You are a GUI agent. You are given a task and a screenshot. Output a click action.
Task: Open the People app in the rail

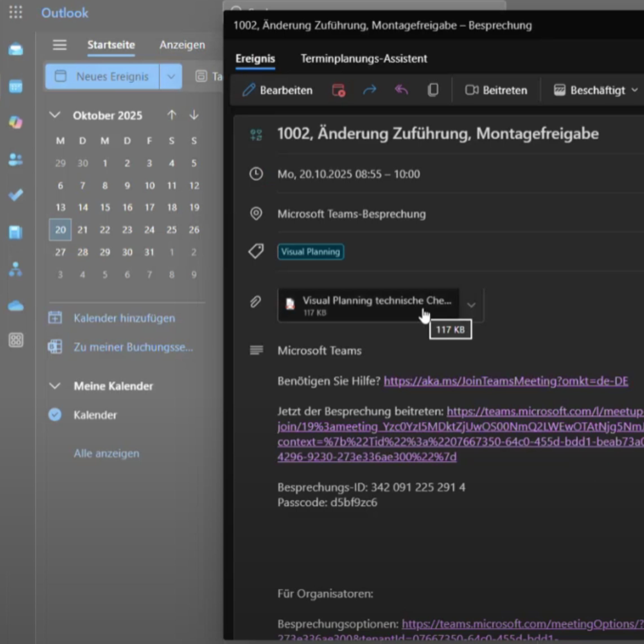[x=16, y=160]
